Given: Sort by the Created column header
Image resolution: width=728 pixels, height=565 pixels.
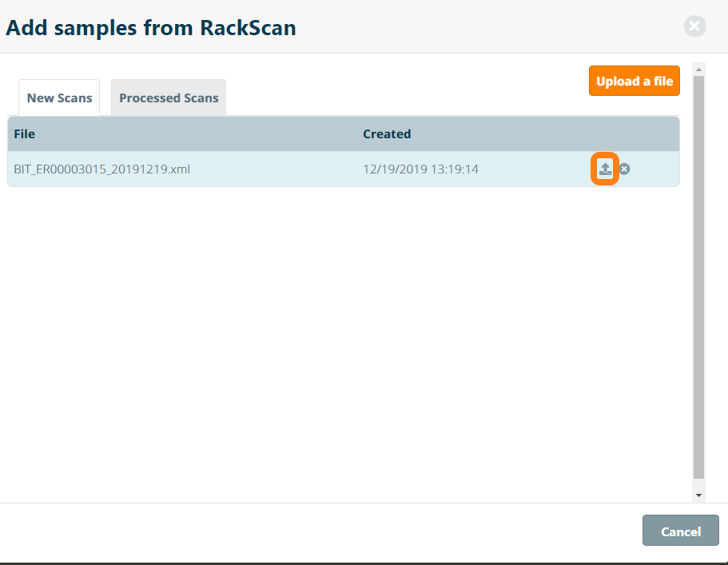Looking at the screenshot, I should (x=387, y=134).
